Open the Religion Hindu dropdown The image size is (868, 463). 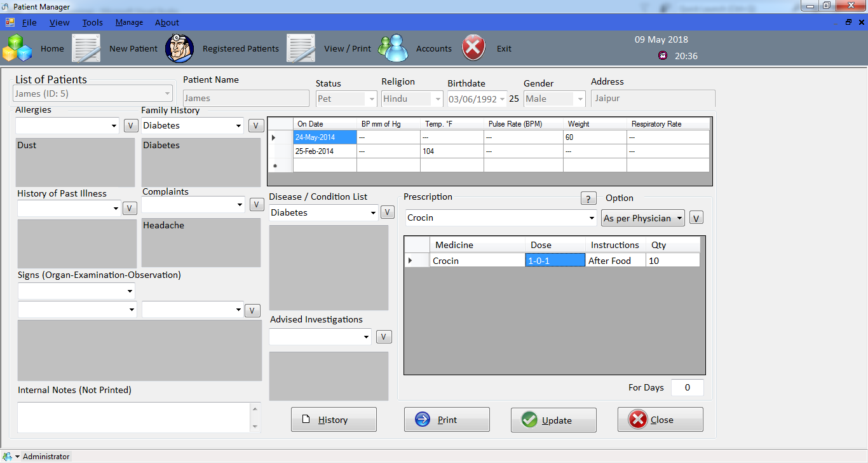tap(437, 99)
